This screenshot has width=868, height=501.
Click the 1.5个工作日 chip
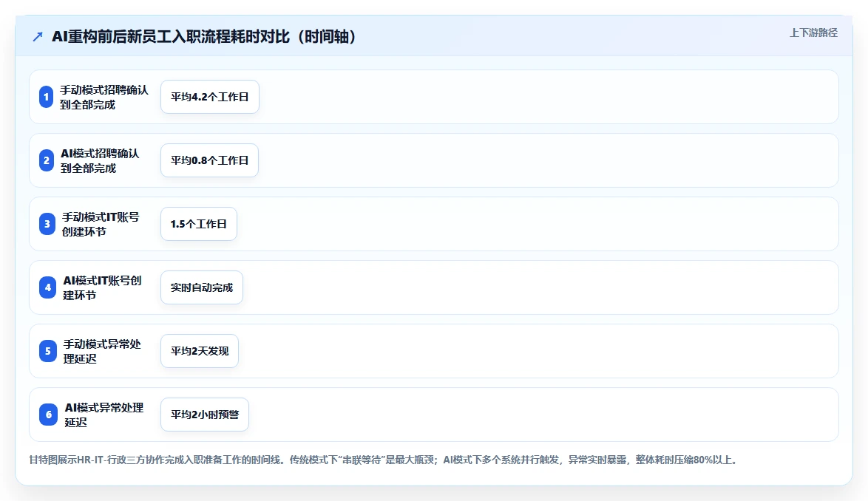click(199, 224)
